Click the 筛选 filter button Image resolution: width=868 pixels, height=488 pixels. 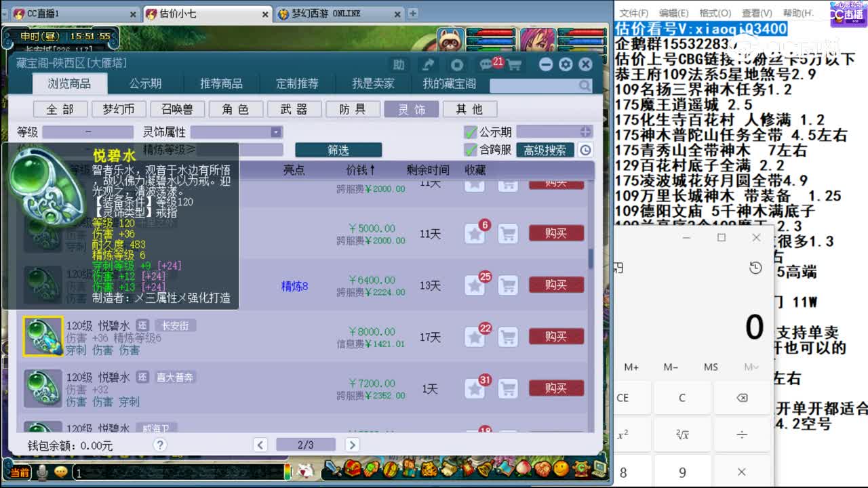click(x=338, y=150)
